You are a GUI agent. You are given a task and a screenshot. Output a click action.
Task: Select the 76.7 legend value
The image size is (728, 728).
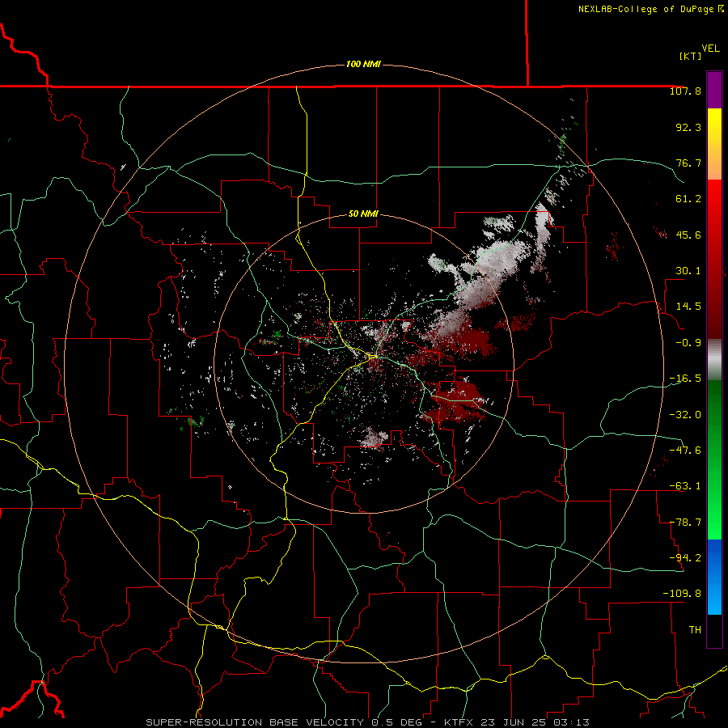(688, 163)
